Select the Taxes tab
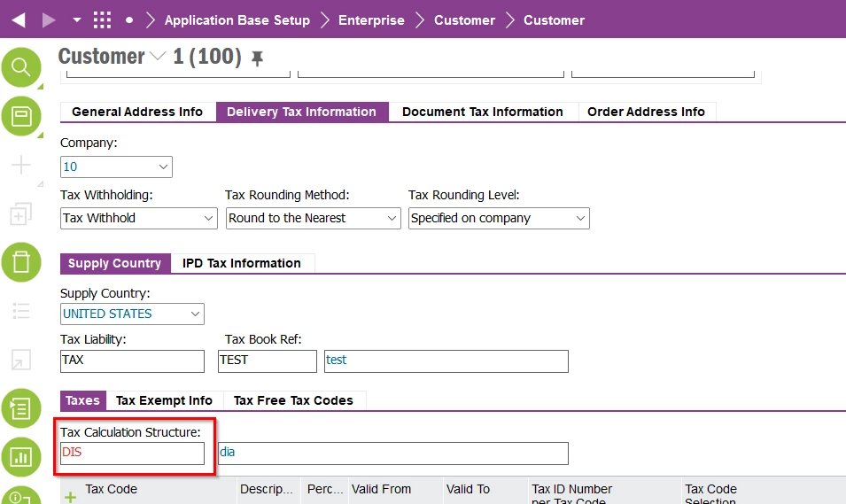Viewport: 846px width, 504px height. (x=82, y=400)
